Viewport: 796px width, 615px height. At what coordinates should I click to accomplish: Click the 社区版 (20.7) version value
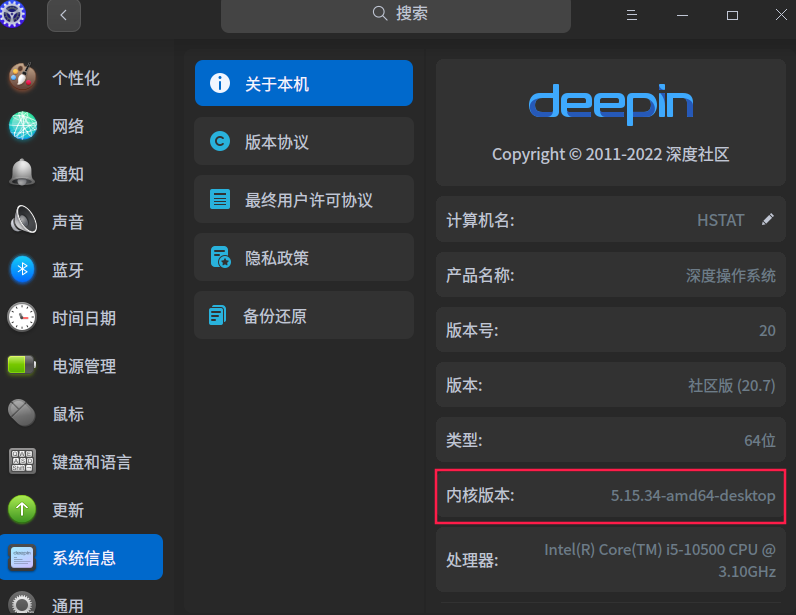coord(732,385)
